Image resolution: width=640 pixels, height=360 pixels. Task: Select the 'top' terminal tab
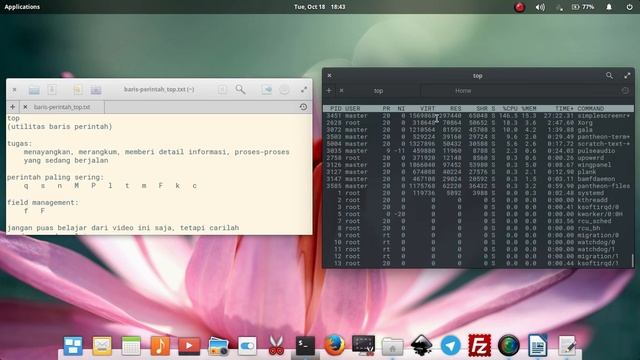pyautogui.click(x=378, y=91)
